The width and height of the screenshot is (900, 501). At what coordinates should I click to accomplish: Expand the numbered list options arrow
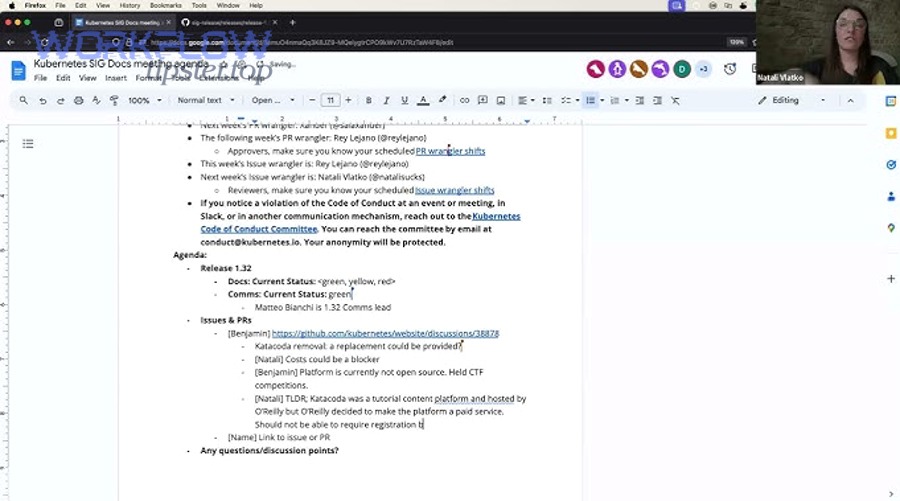click(x=626, y=100)
